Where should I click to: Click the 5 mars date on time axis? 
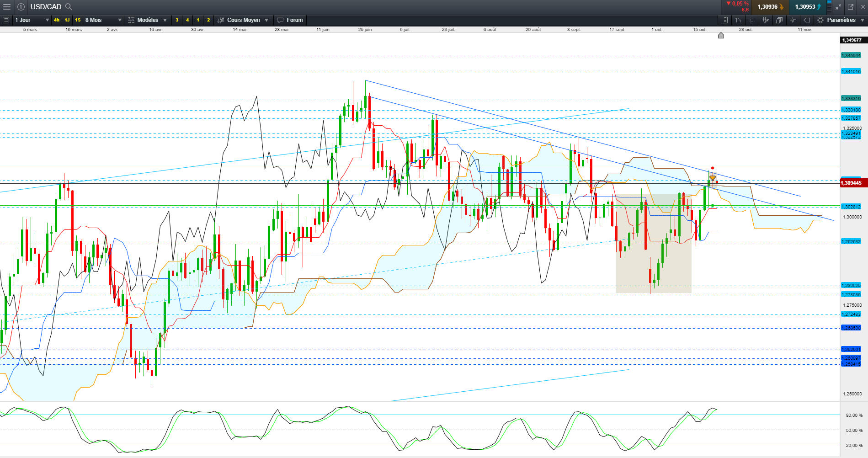coord(30,30)
